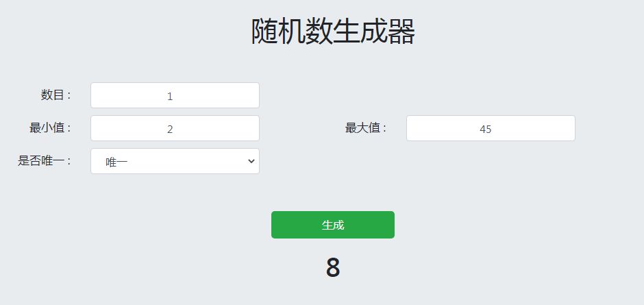Focus the 数目 input field
This screenshot has width=644, height=305.
point(175,96)
